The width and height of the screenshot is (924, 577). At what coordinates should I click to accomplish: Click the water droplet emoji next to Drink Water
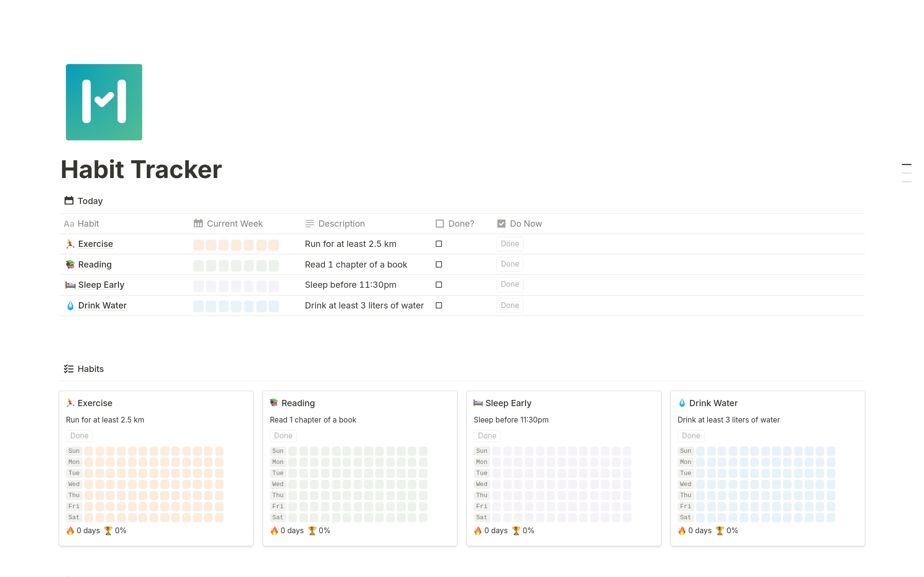70,305
